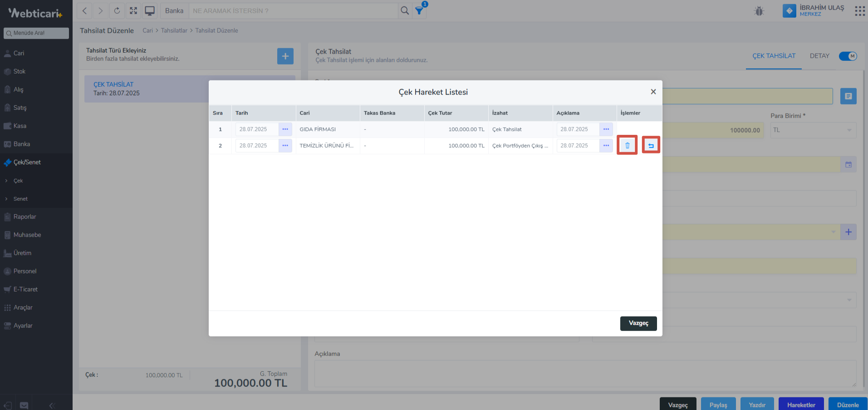This screenshot has width=868, height=410.
Task: Click the filter funnel icon in toolbar
Action: (419, 11)
